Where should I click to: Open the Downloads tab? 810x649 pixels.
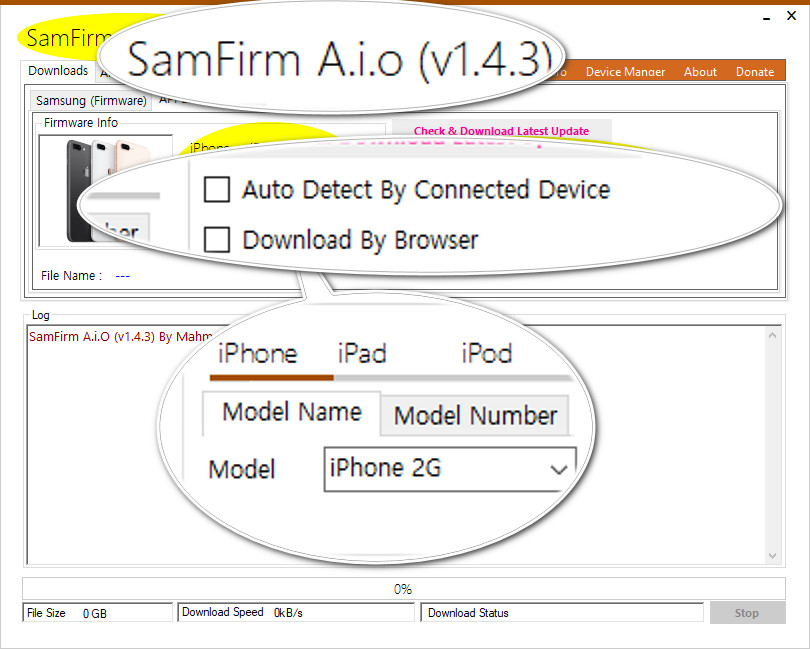point(58,71)
